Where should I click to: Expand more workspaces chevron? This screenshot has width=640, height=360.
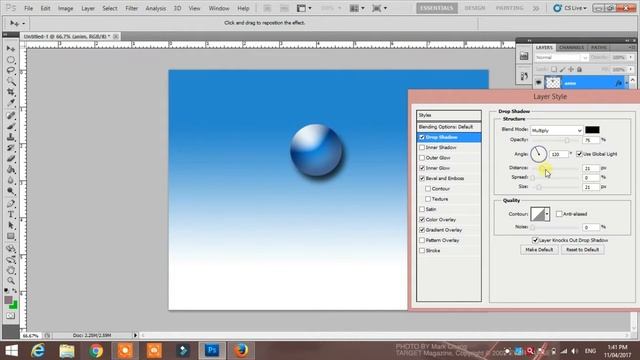click(536, 8)
